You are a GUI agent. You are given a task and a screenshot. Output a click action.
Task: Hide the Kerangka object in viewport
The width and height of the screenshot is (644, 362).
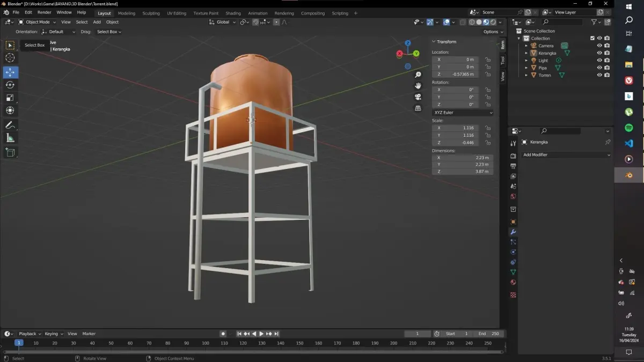pos(599,53)
